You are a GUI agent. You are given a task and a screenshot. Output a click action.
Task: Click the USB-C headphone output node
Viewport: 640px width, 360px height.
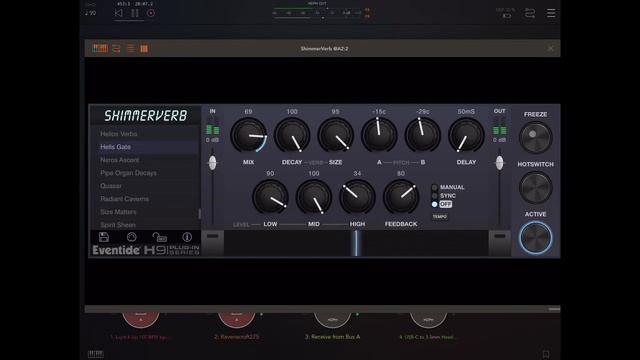(x=429, y=320)
